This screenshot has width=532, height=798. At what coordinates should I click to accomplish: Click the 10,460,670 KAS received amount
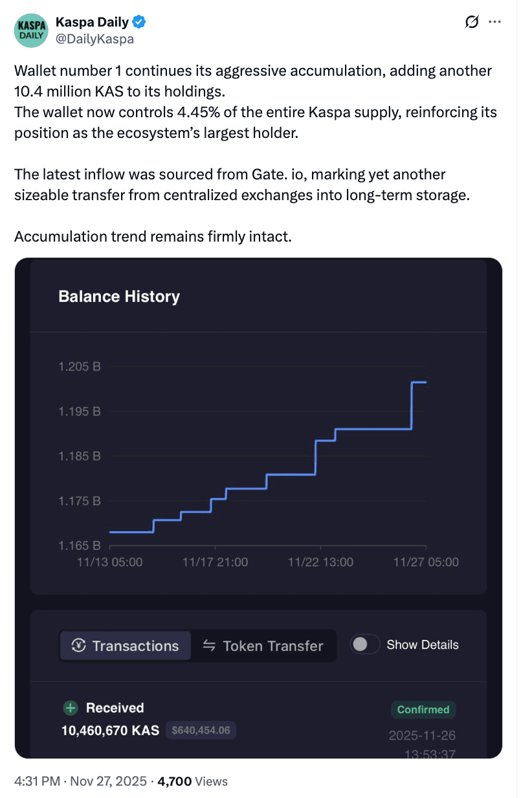[110, 731]
